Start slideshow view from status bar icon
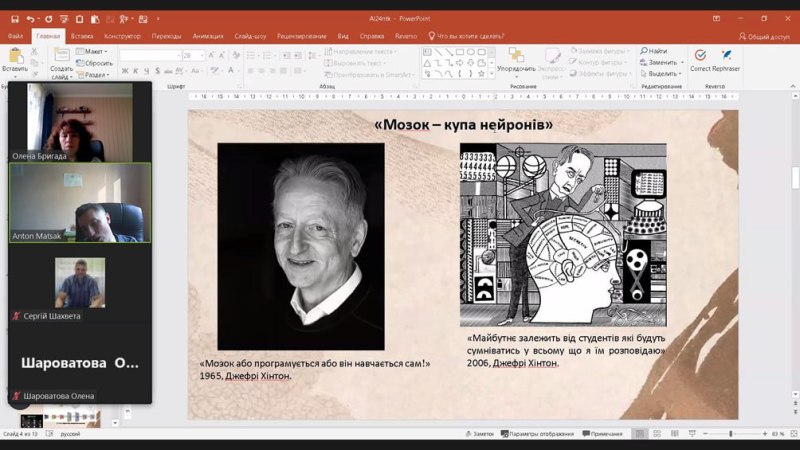 (x=692, y=434)
